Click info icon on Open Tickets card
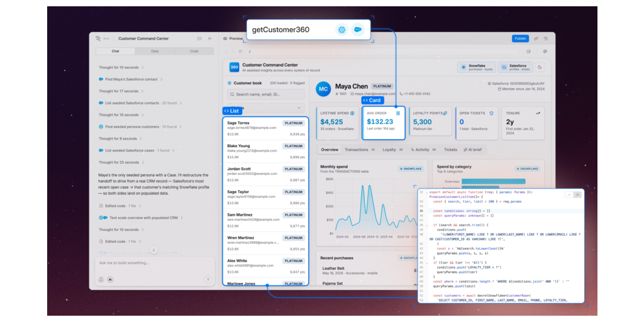 (x=492, y=113)
